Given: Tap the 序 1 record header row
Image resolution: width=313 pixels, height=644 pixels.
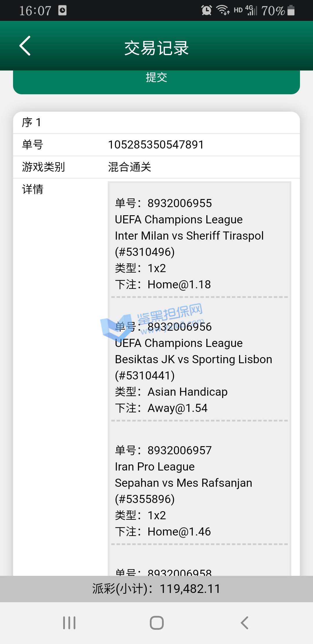Looking at the screenshot, I should (156, 122).
